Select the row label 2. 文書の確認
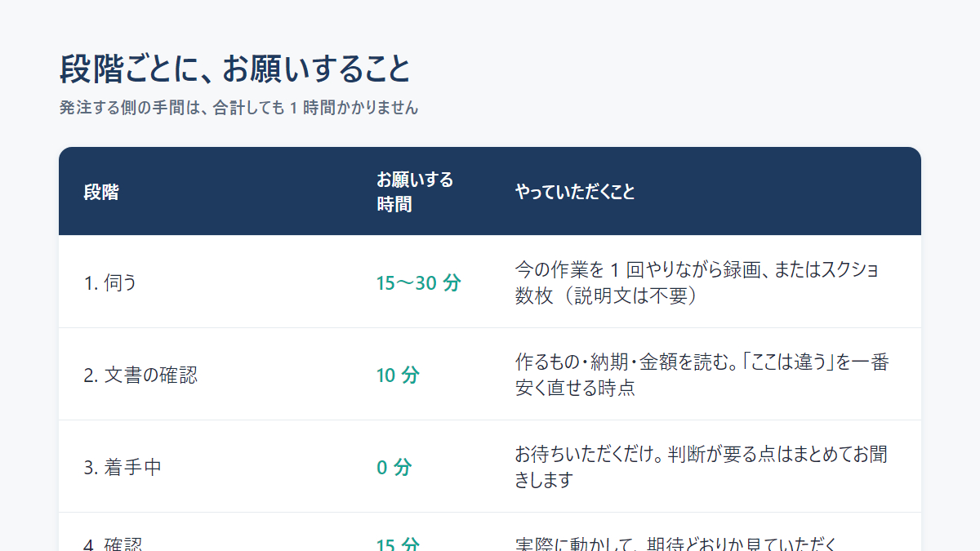Screen dimensions: 980x551 tap(140, 375)
